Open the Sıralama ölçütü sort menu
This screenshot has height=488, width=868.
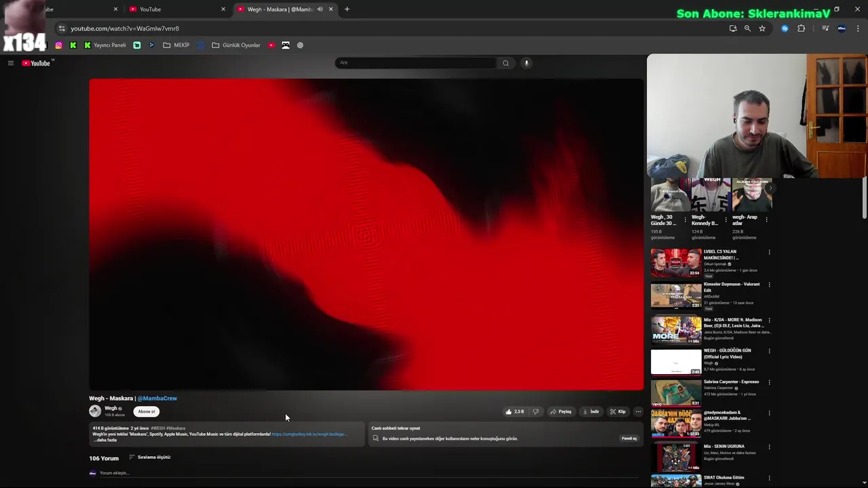coord(150,457)
